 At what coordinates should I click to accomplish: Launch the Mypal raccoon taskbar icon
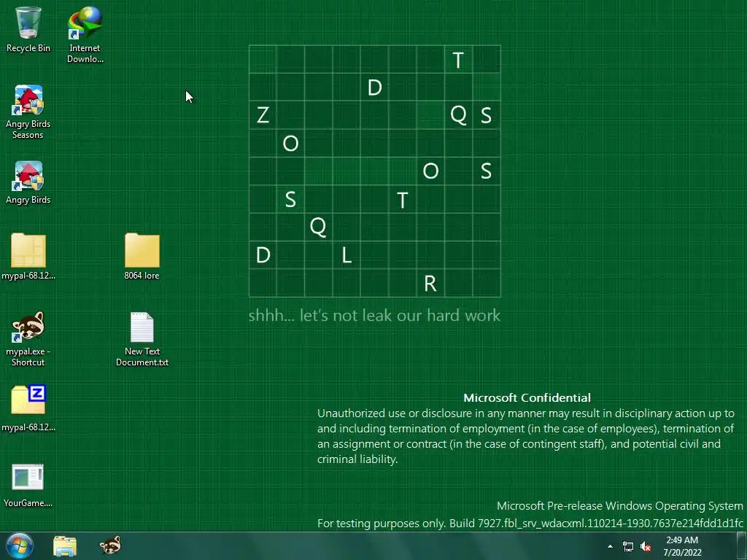110,545
